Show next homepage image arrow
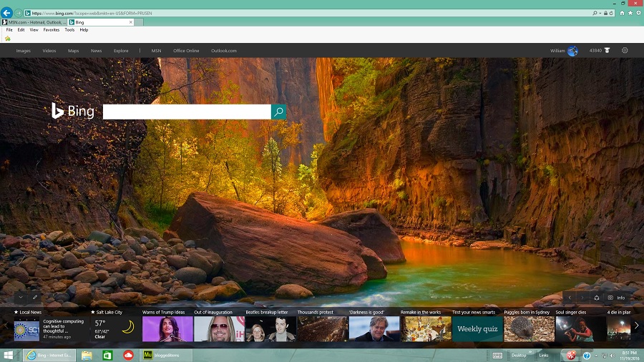Screen dimensions: 644x362 [x=582, y=298]
